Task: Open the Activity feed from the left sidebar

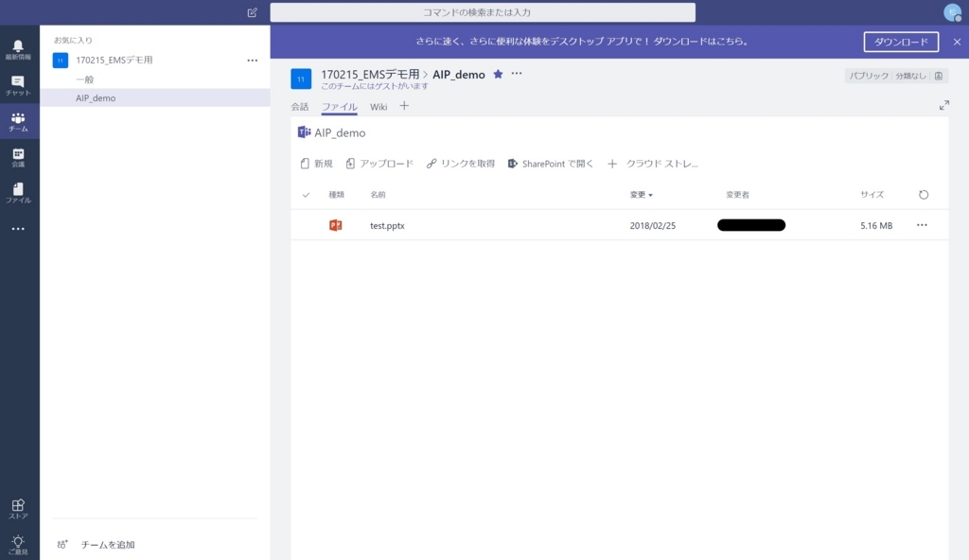Action: [x=18, y=48]
